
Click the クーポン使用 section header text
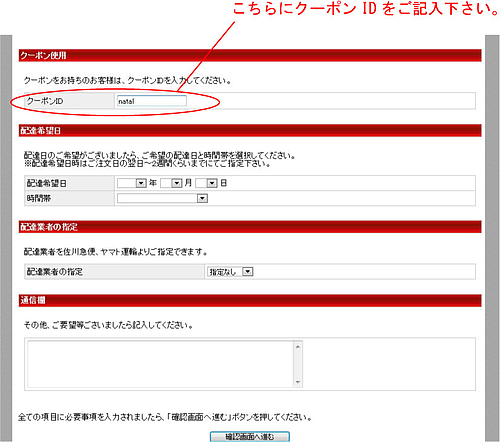[43, 55]
